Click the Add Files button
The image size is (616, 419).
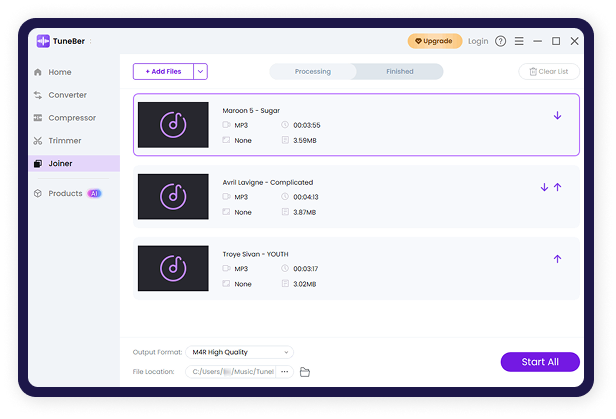click(163, 71)
